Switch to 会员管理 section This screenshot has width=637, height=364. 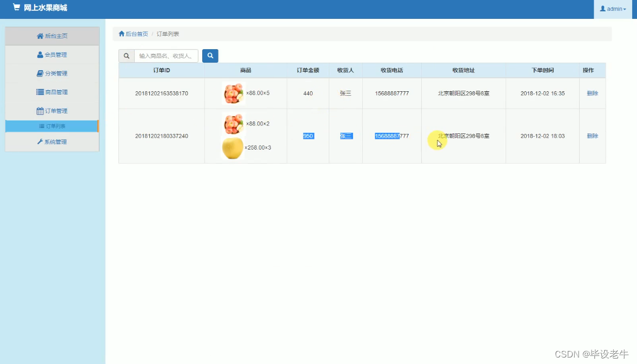click(x=52, y=55)
